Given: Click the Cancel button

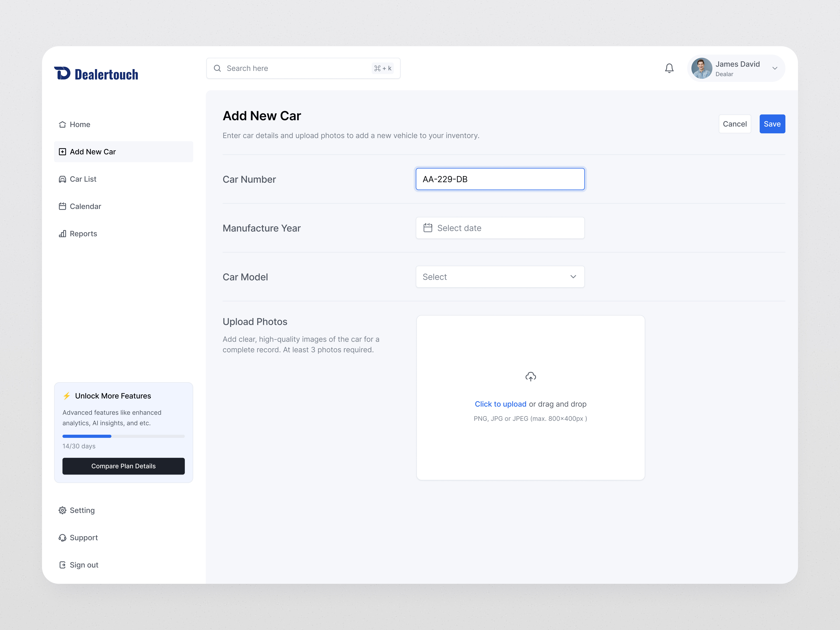Looking at the screenshot, I should point(734,124).
